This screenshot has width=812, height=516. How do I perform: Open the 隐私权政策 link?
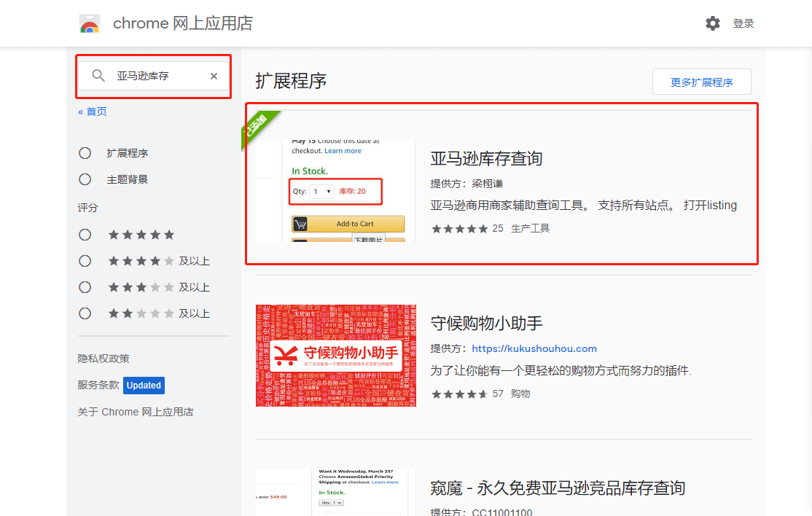pyautogui.click(x=104, y=359)
